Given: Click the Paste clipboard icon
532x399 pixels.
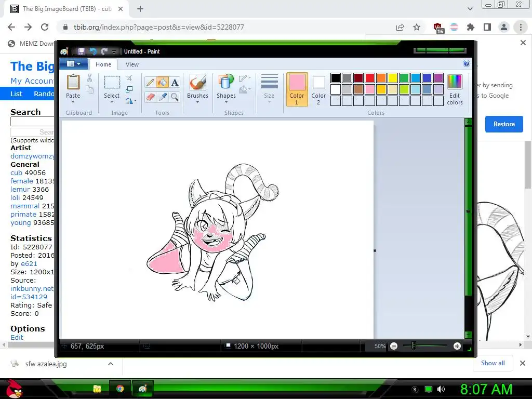Looking at the screenshot, I should tap(73, 83).
